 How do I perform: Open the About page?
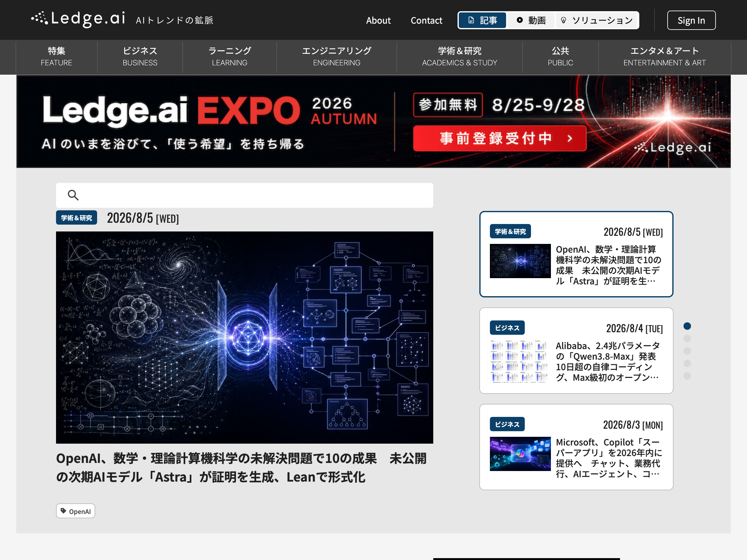[378, 20]
